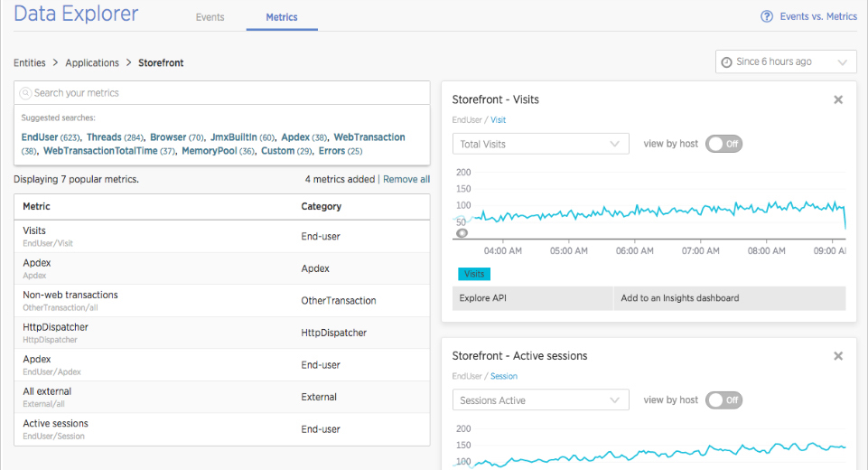Select the Custom suggested search

pos(277,151)
